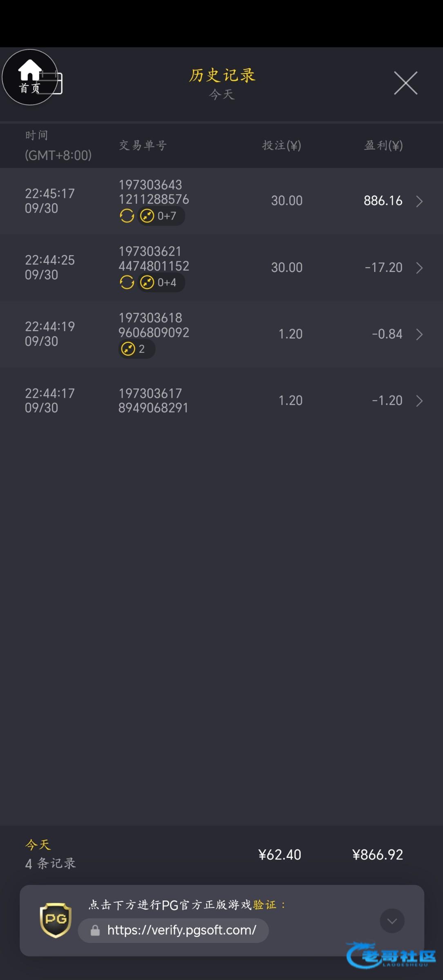Close the history record panel
Viewport: 443px width, 980px height.
point(405,83)
